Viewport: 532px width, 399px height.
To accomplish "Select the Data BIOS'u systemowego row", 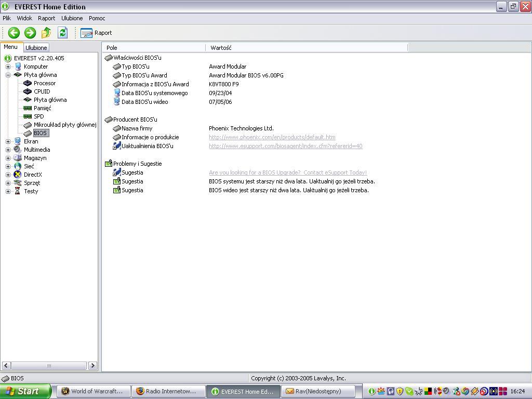I will (172, 93).
